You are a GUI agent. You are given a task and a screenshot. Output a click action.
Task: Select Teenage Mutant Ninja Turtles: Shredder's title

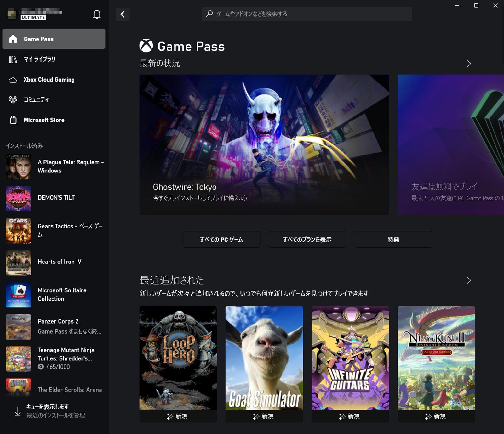pos(66,354)
